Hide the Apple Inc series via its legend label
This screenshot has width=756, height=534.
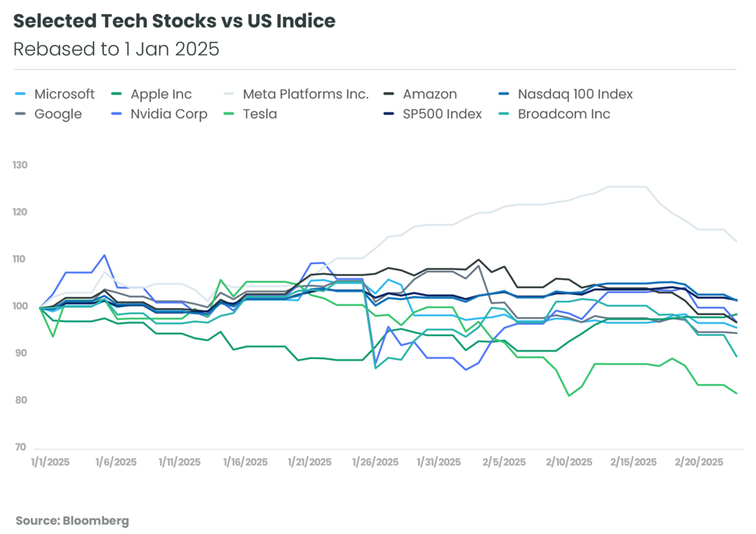(160, 94)
